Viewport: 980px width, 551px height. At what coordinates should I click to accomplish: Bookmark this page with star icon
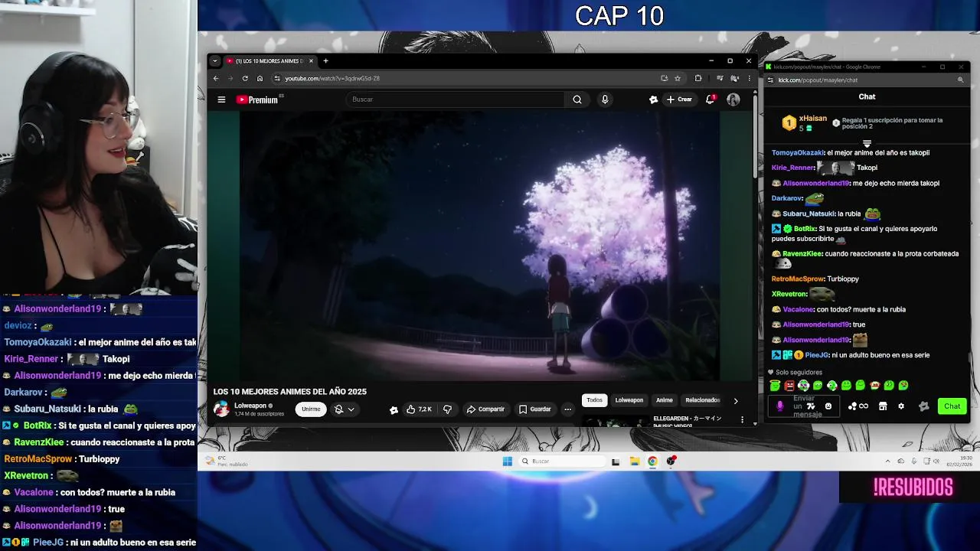(677, 78)
